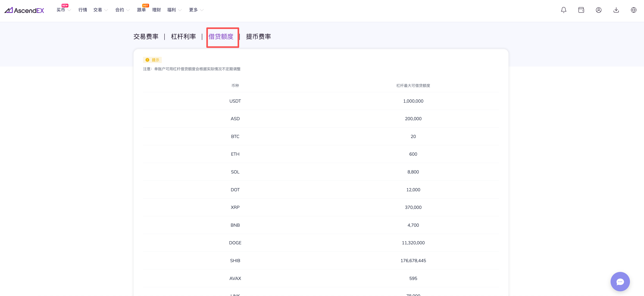Switch to the 提币费率 tab
Image resolution: width=644 pixels, height=296 pixels.
click(x=258, y=37)
